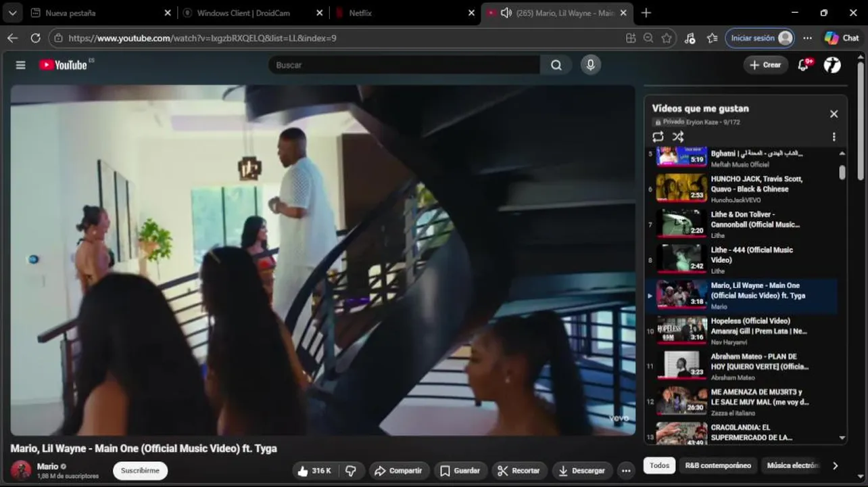This screenshot has height=487, width=868.
Task: Open the Mario channel name link
Action: pyautogui.click(x=47, y=467)
